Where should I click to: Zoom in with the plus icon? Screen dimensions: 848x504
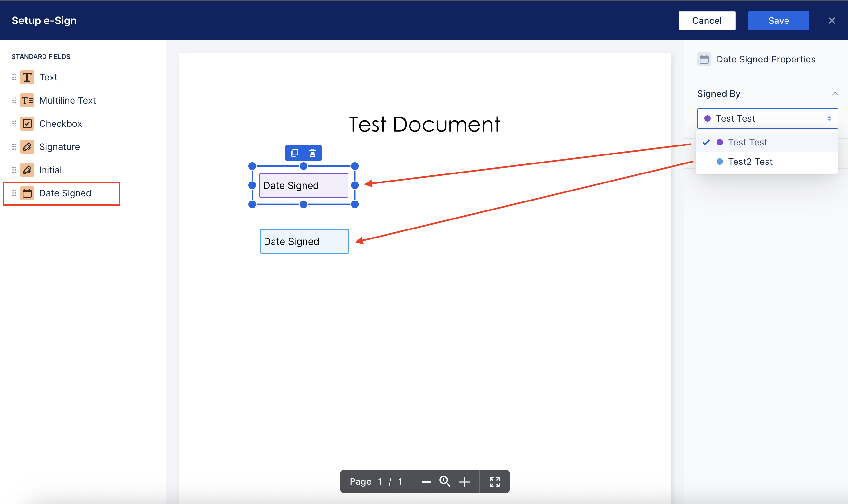tap(464, 481)
